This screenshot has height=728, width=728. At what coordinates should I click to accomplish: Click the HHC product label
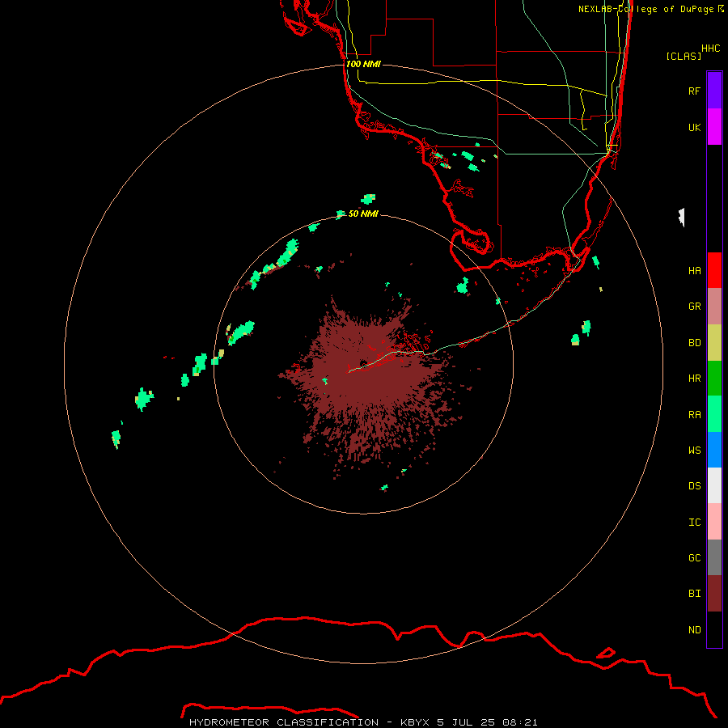point(710,49)
